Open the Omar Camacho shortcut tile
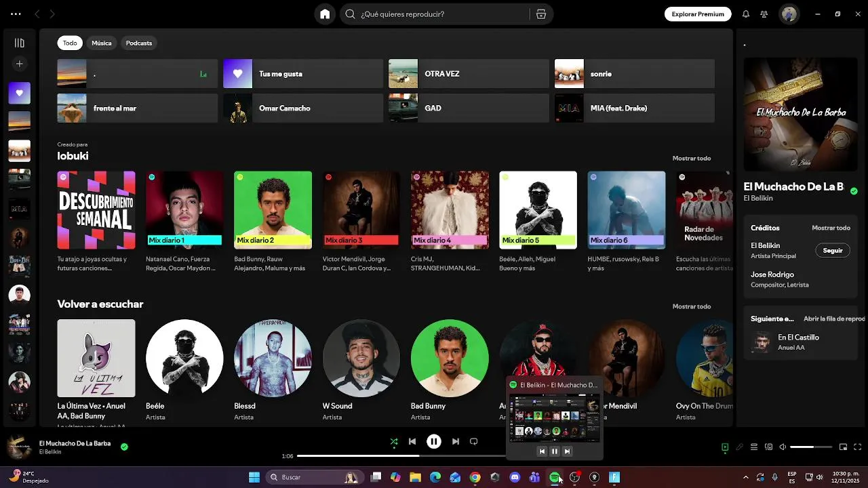This screenshot has height=488, width=868. [303, 108]
